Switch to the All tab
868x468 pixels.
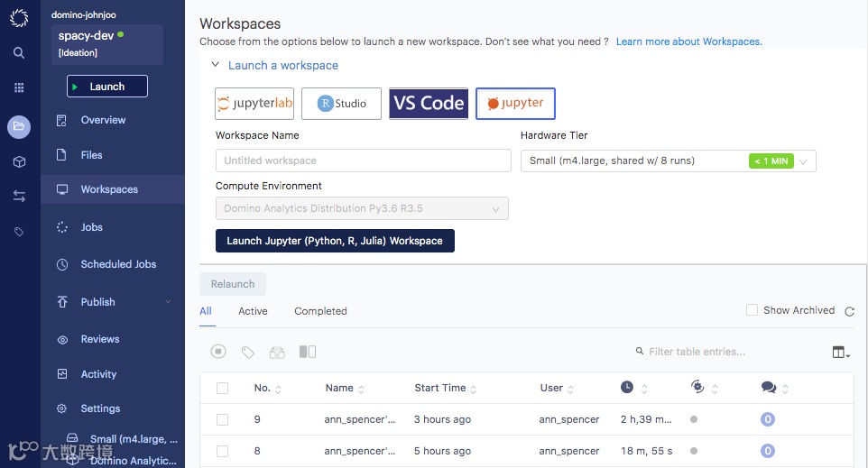[206, 311]
